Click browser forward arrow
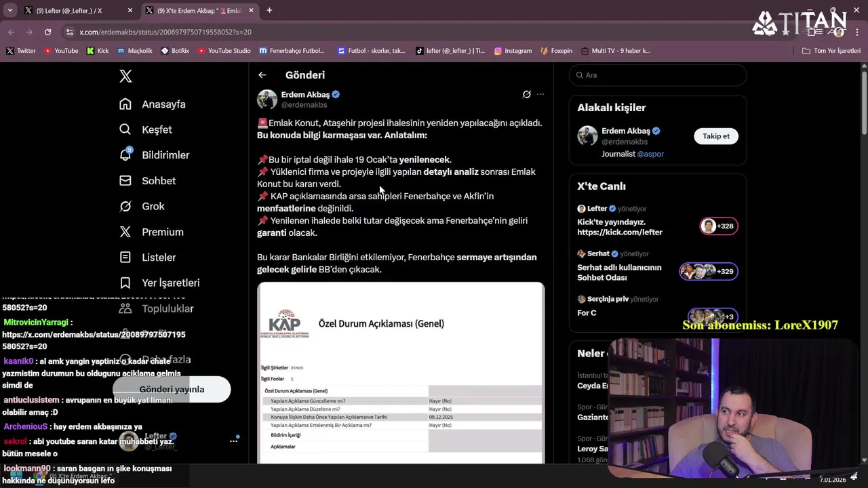 [x=29, y=32]
